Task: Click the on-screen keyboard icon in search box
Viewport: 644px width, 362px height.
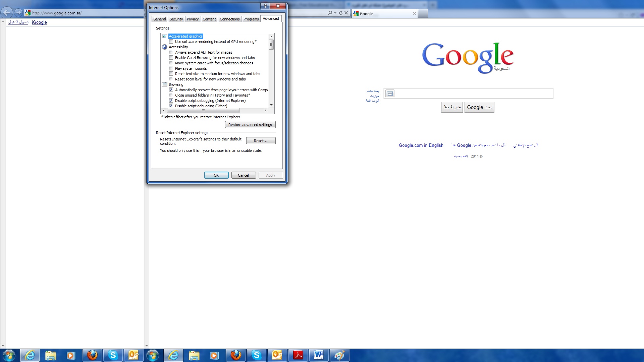Action: tap(390, 94)
